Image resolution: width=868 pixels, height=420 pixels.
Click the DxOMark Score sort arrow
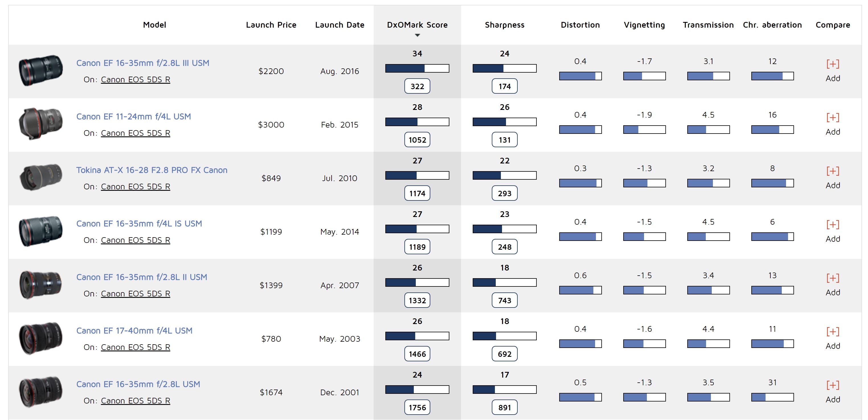click(417, 35)
